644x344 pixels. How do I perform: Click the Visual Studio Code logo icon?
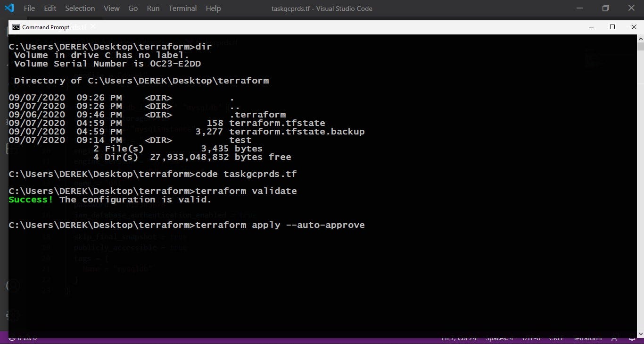[x=9, y=8]
